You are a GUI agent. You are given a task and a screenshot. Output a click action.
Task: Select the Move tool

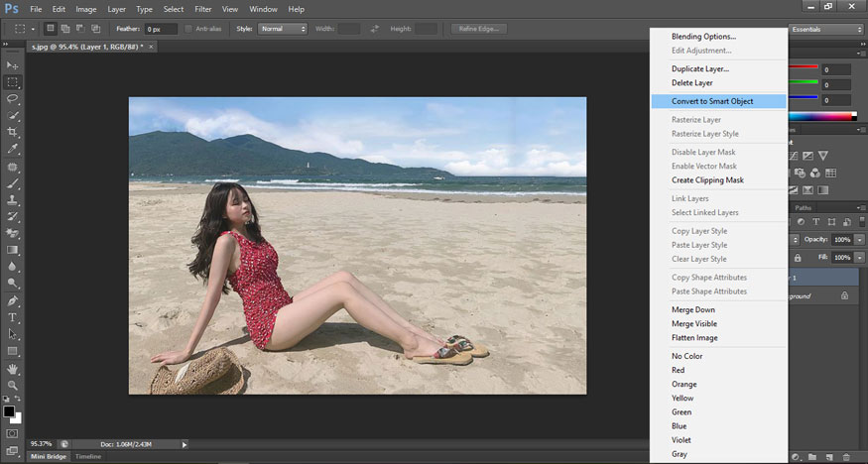tap(13, 65)
